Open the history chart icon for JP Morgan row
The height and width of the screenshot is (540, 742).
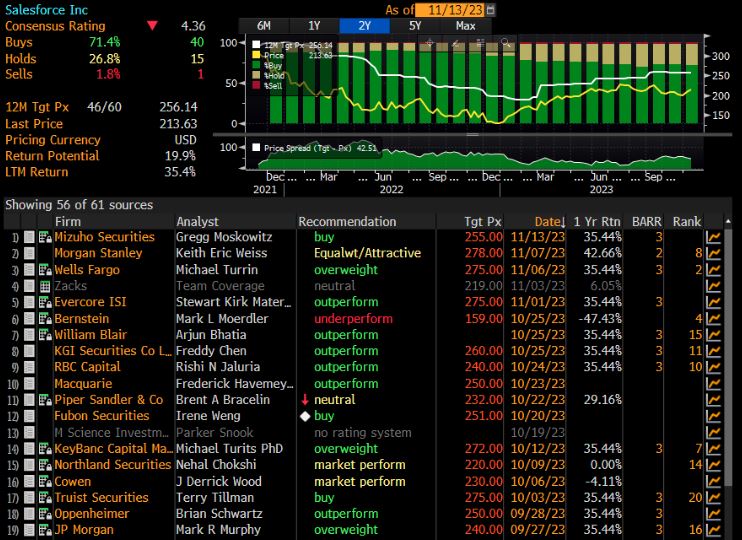(x=713, y=530)
